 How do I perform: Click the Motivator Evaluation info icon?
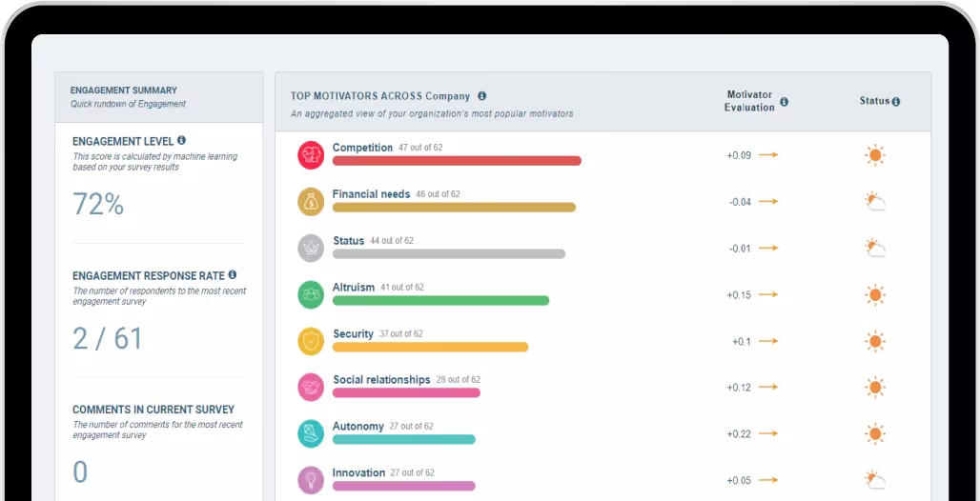pos(784,102)
